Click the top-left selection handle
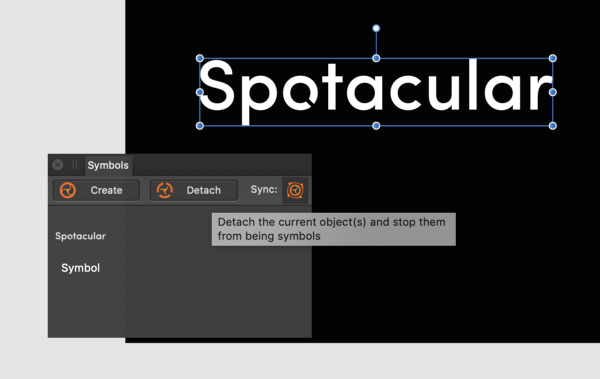 click(200, 58)
